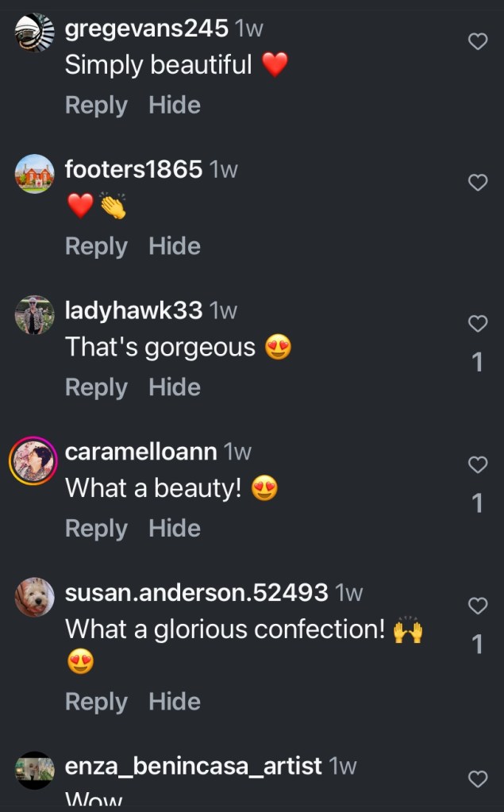504x812 pixels.
Task: Hide caramelloann's comment
Action: (x=175, y=529)
